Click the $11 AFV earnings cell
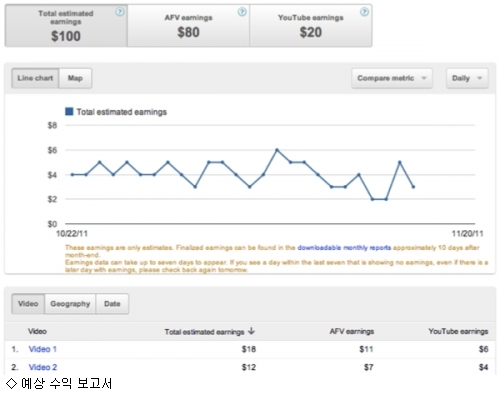This screenshot has height=395, width=500. 366,349
